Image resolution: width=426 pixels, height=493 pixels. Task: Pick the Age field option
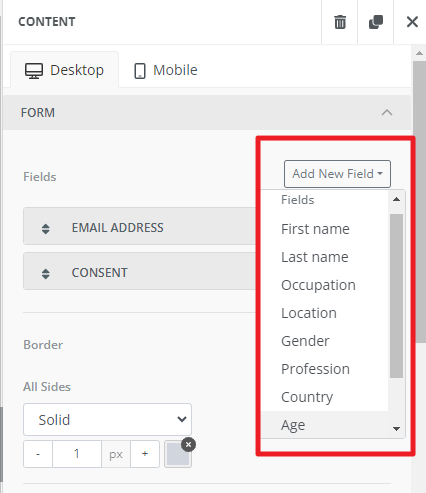click(293, 425)
